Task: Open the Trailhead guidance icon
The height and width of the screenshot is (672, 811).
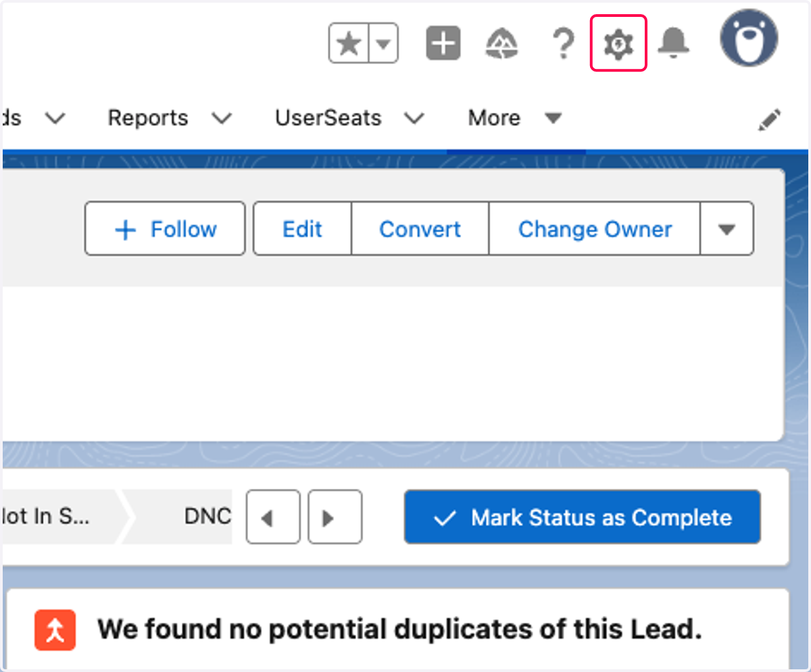Action: point(502,45)
